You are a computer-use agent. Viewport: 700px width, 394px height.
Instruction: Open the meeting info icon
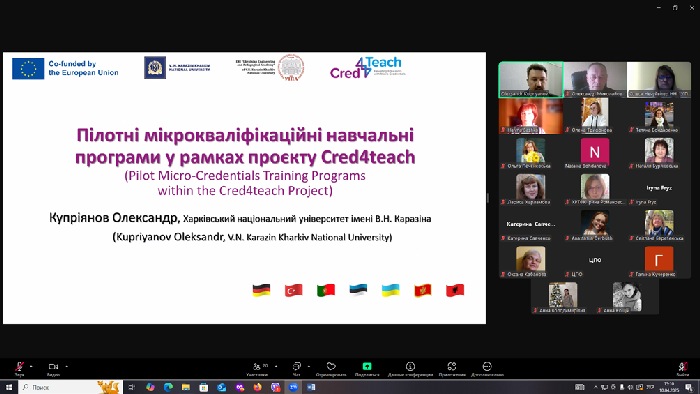[410, 366]
